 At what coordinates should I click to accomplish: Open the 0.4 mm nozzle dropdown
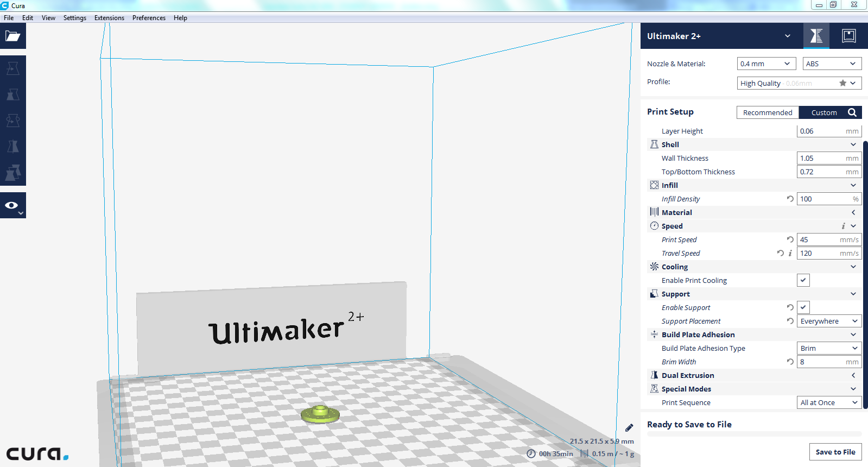tap(766, 64)
